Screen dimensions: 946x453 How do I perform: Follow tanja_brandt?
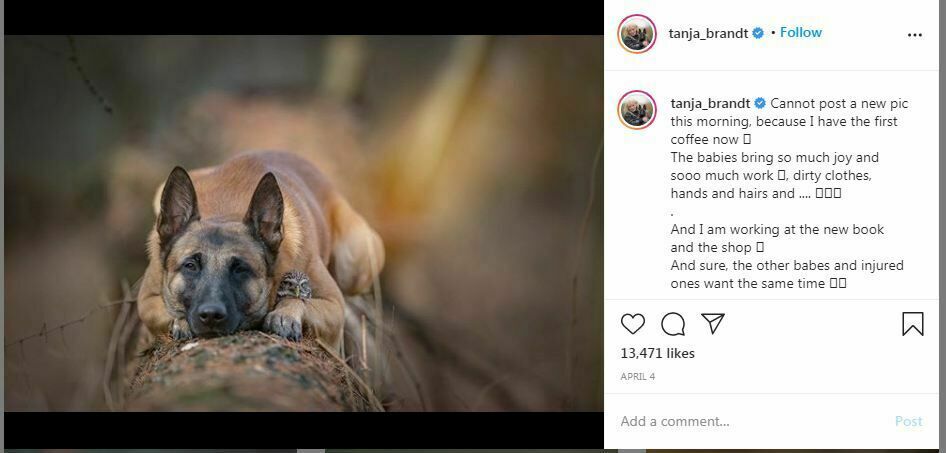pyautogui.click(x=800, y=33)
